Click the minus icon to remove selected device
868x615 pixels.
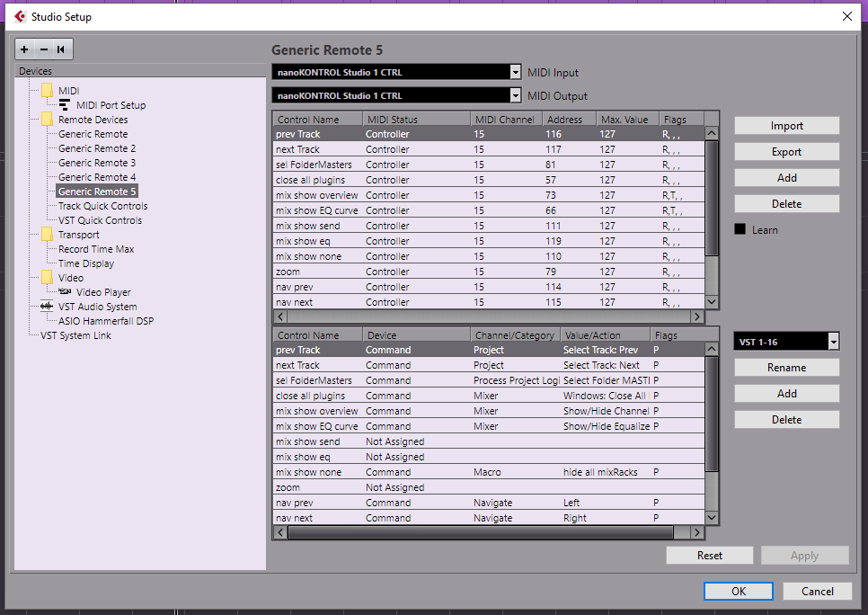tap(42, 49)
